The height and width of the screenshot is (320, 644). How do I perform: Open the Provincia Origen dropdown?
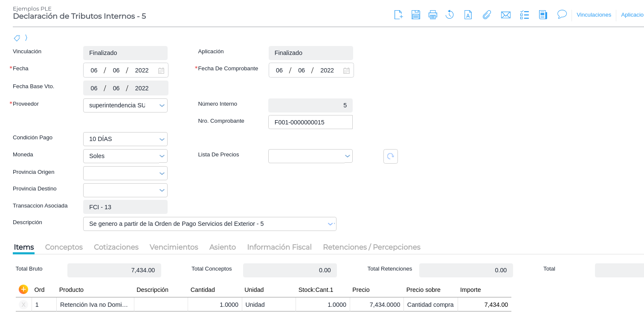pyautogui.click(x=162, y=173)
